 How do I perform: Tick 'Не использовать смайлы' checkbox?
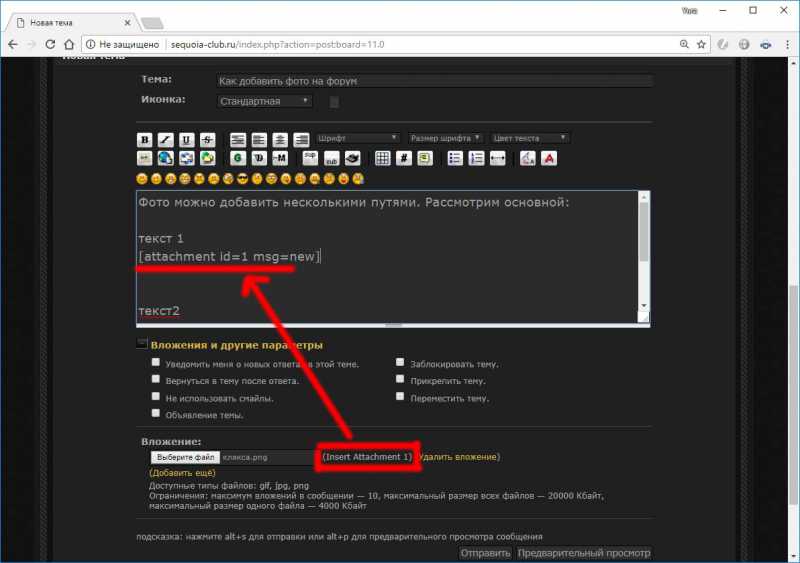tap(156, 396)
